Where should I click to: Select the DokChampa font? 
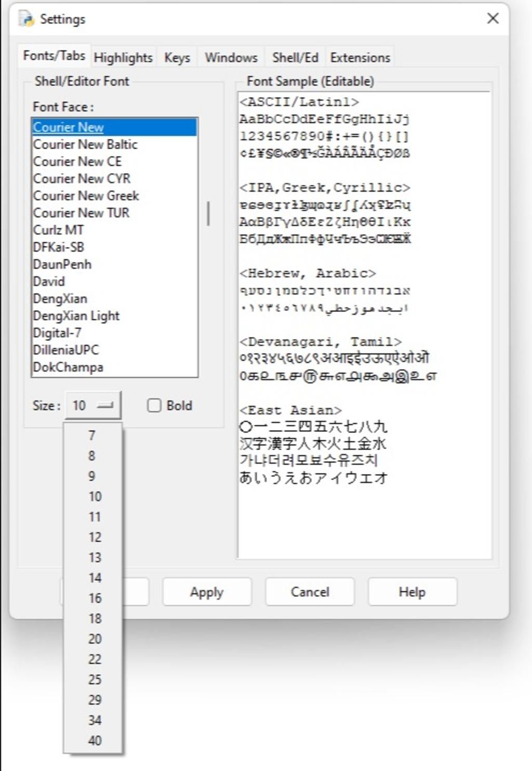tap(114, 368)
